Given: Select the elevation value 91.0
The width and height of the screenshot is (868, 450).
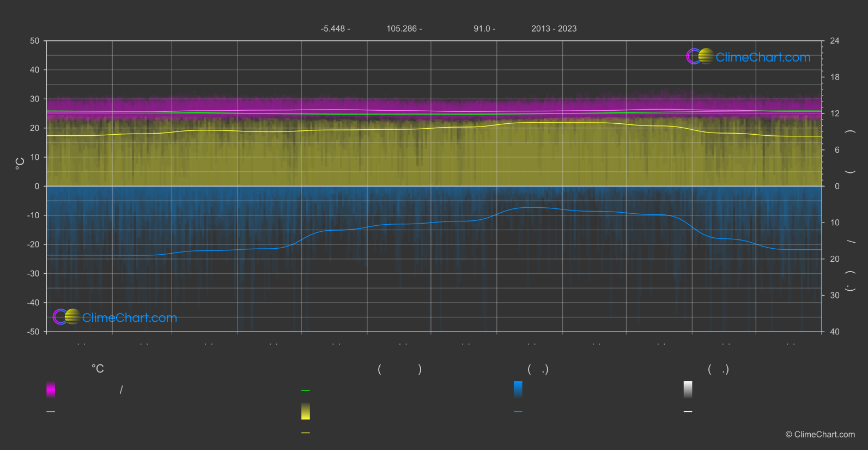Looking at the screenshot, I should coord(482,28).
